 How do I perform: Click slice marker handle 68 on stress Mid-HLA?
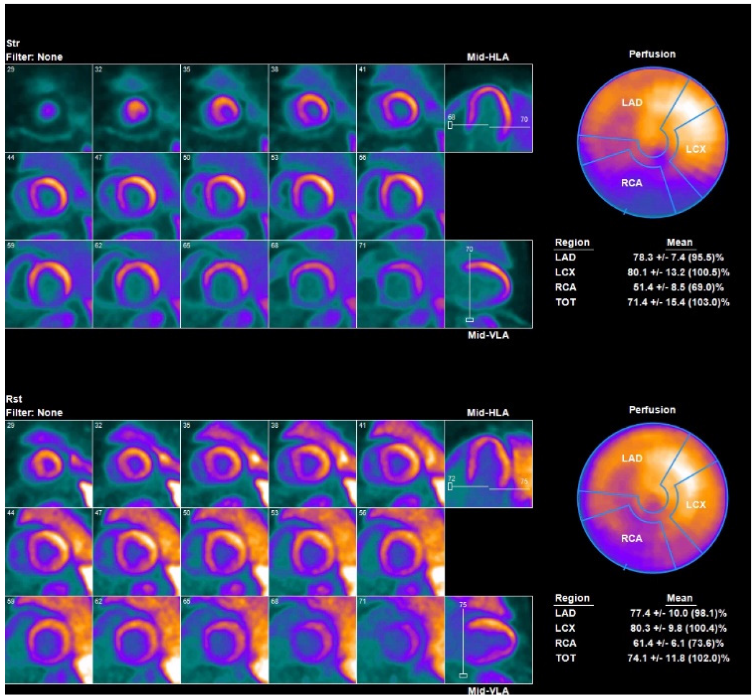450,125
